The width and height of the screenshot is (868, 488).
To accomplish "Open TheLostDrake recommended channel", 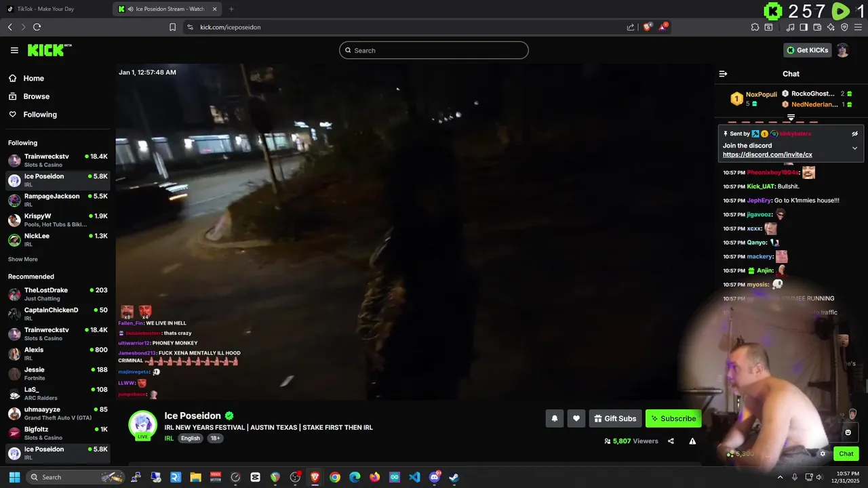I will pos(58,294).
